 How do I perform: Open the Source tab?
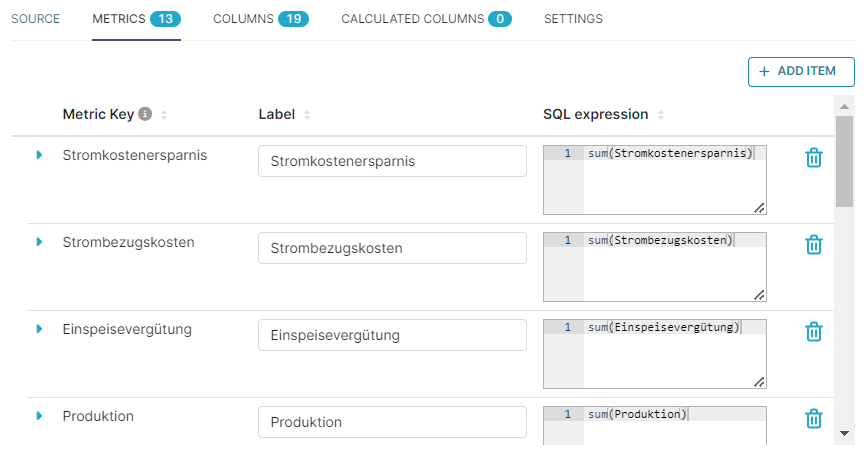point(35,19)
